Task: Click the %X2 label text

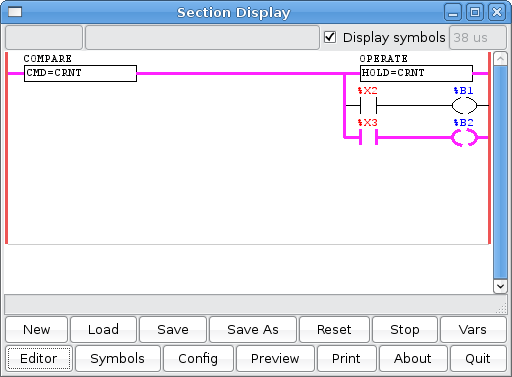Action: pos(367,90)
